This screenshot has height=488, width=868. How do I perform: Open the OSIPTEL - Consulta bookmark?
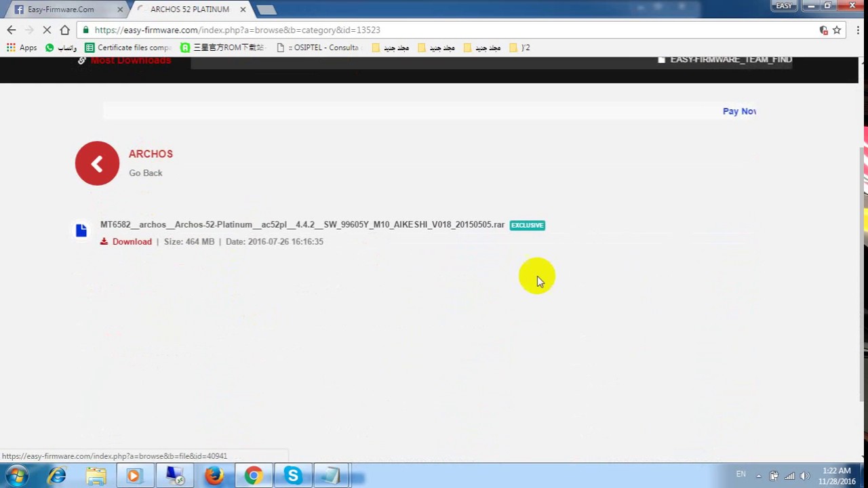pyautogui.click(x=319, y=47)
